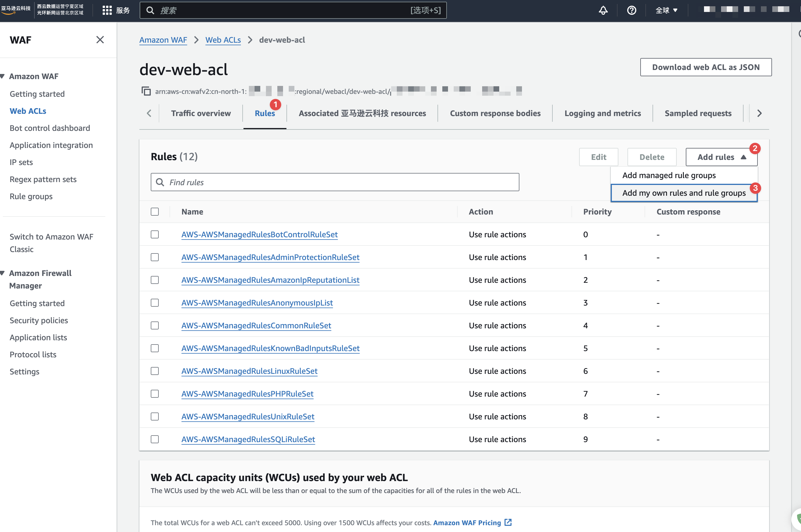Close the WAF sidebar with the X icon
Screen dimensions: 801x532
click(100, 40)
